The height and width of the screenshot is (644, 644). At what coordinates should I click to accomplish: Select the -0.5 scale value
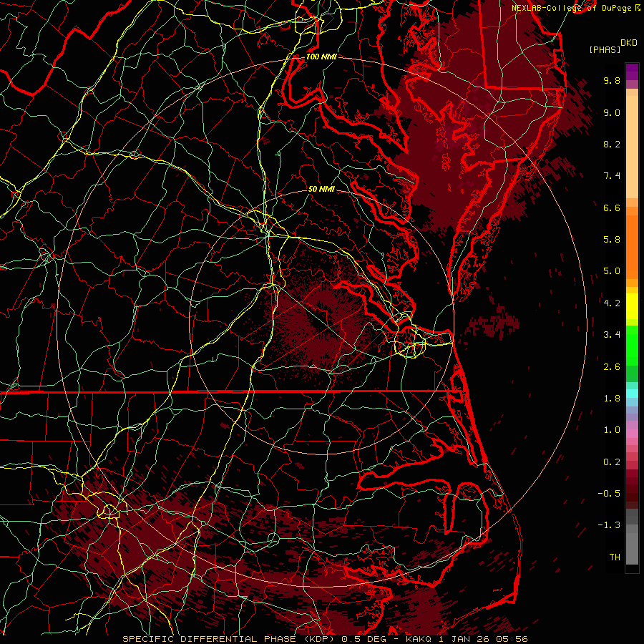pos(609,494)
